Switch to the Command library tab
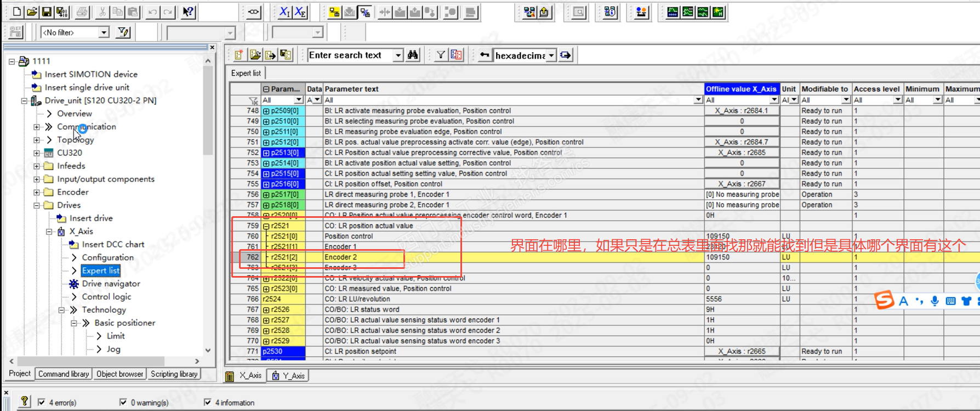This screenshot has height=411, width=980. tap(64, 374)
